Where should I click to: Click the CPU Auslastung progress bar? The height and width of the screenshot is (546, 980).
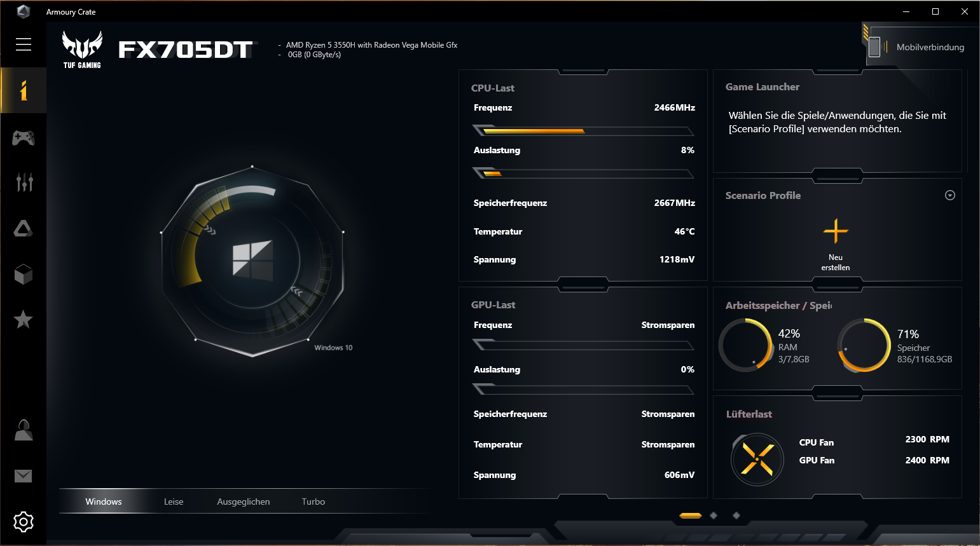(583, 173)
